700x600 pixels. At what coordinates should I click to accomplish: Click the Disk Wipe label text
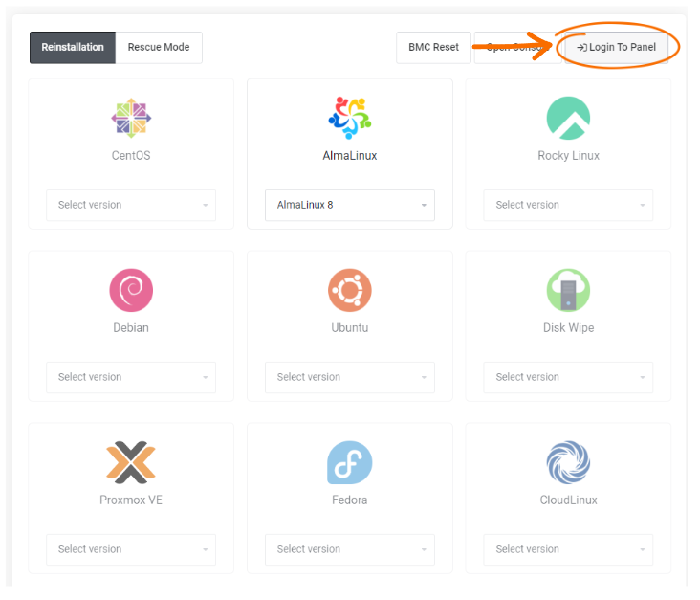pyautogui.click(x=568, y=328)
